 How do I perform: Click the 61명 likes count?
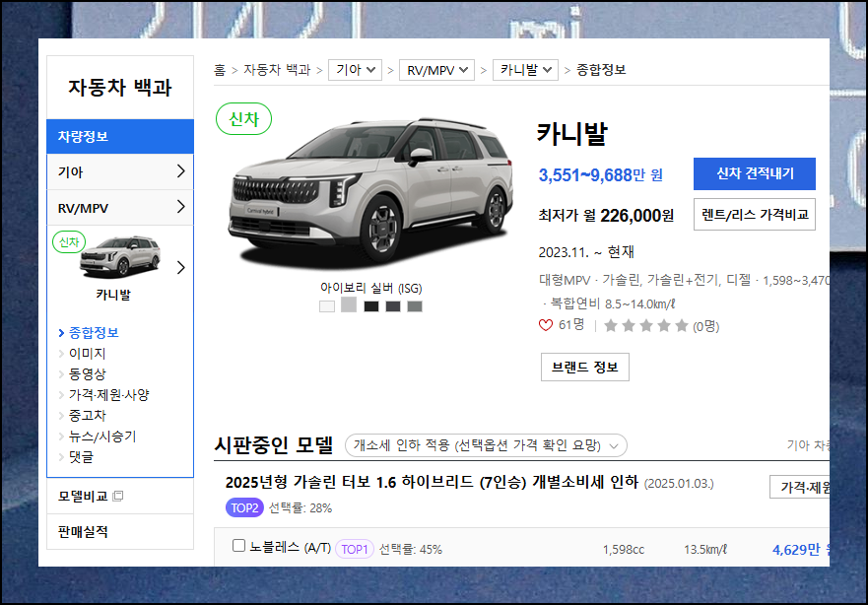571,325
